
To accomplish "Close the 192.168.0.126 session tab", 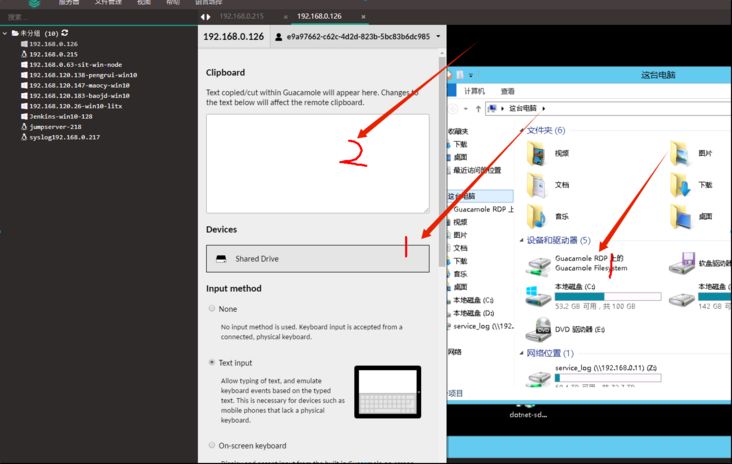I will pos(363,17).
